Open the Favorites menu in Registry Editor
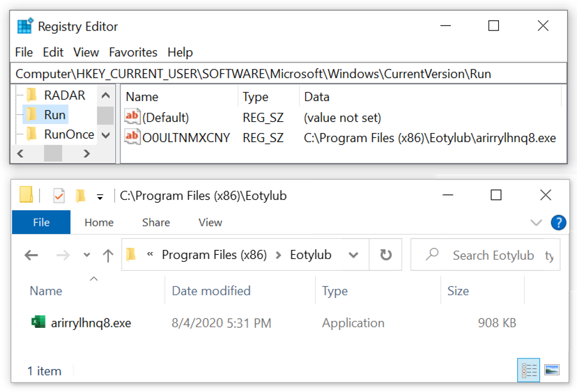This screenshot has height=392, width=577. pyautogui.click(x=133, y=52)
